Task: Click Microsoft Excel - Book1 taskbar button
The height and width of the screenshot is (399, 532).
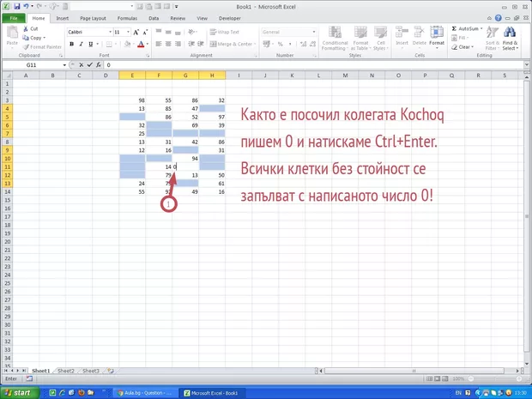Action: tap(211, 393)
